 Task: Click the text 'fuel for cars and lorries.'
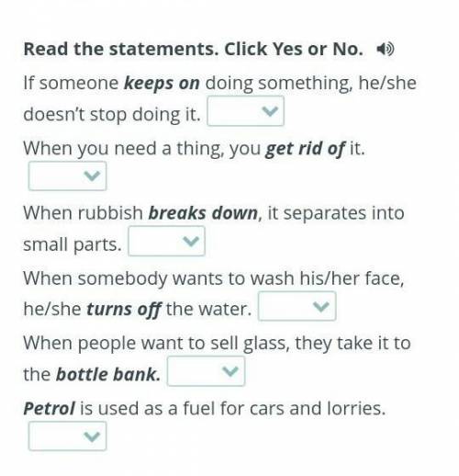pyautogui.click(x=285, y=408)
